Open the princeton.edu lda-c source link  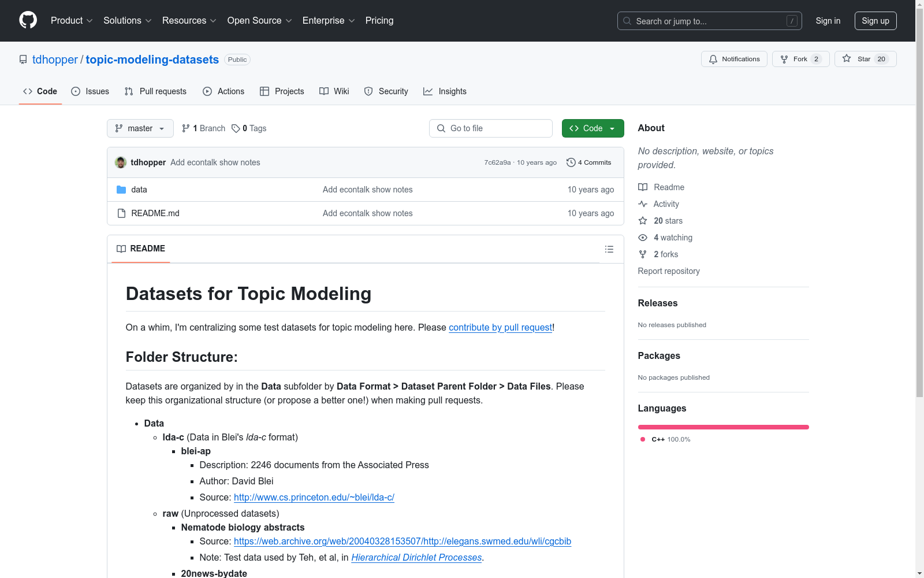point(314,497)
